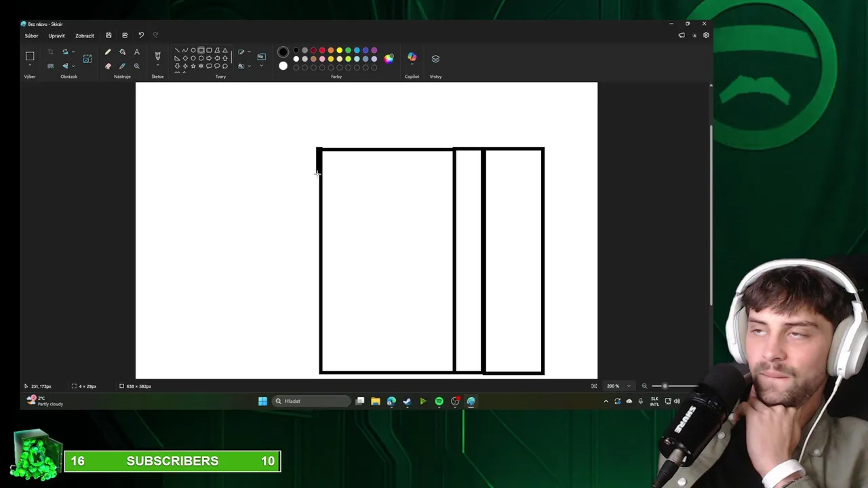Select the Magnifier zoom tool

(x=137, y=66)
